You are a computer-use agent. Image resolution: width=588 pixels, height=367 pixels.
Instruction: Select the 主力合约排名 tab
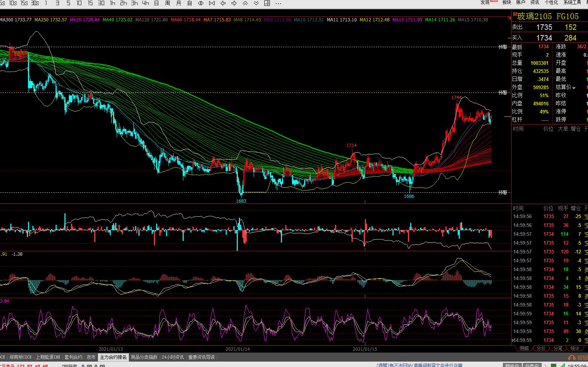coord(113,357)
